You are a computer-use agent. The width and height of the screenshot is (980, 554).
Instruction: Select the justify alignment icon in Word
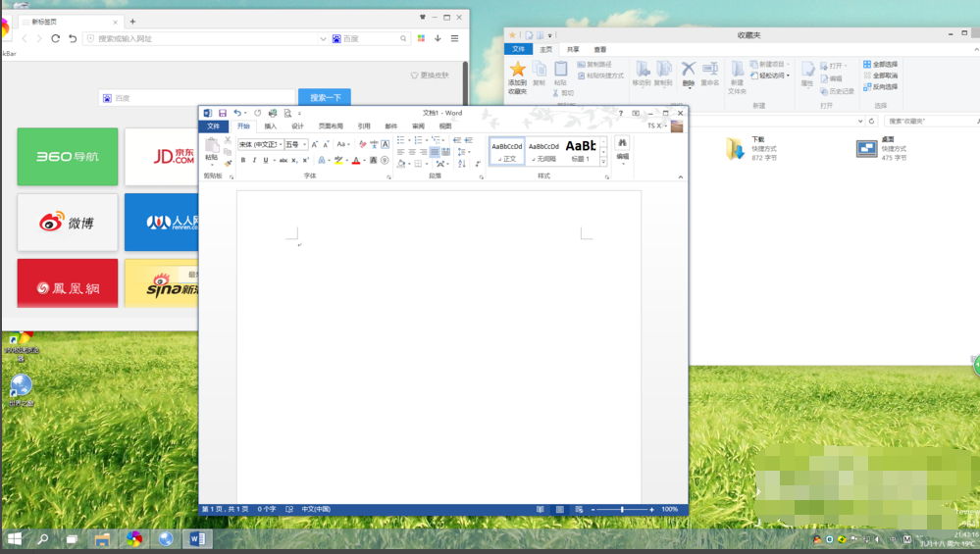[x=435, y=152]
